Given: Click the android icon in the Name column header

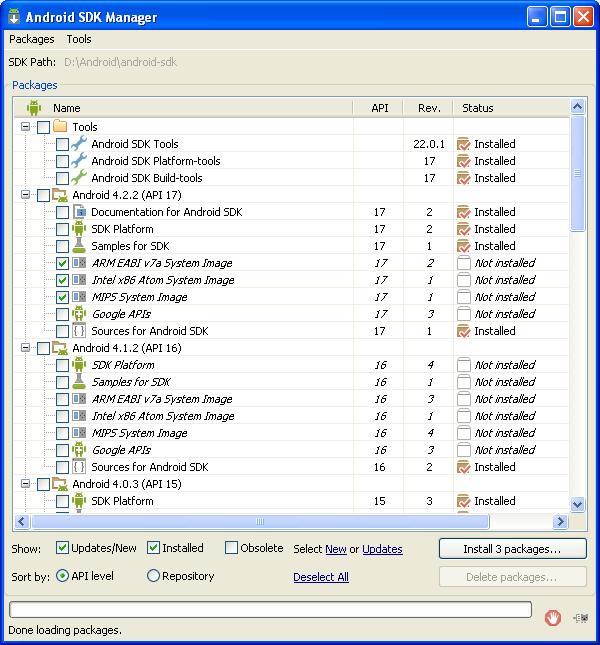Looking at the screenshot, I should point(34,108).
